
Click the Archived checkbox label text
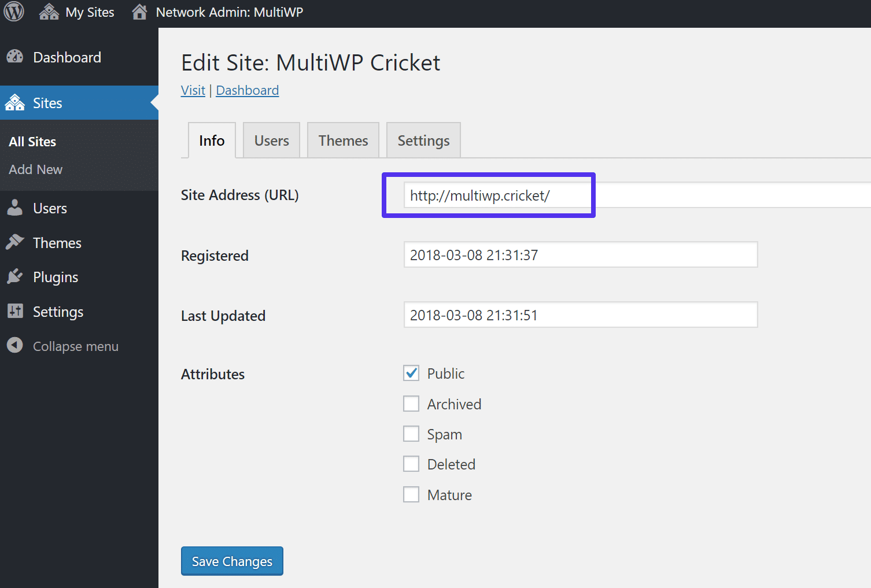(454, 404)
